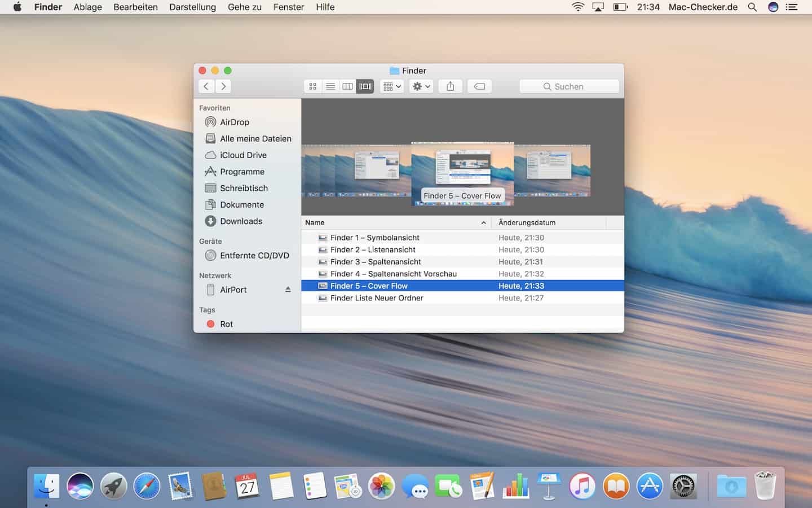The height and width of the screenshot is (508, 812).
Task: Click the Share toolbar button
Action: coord(450,86)
